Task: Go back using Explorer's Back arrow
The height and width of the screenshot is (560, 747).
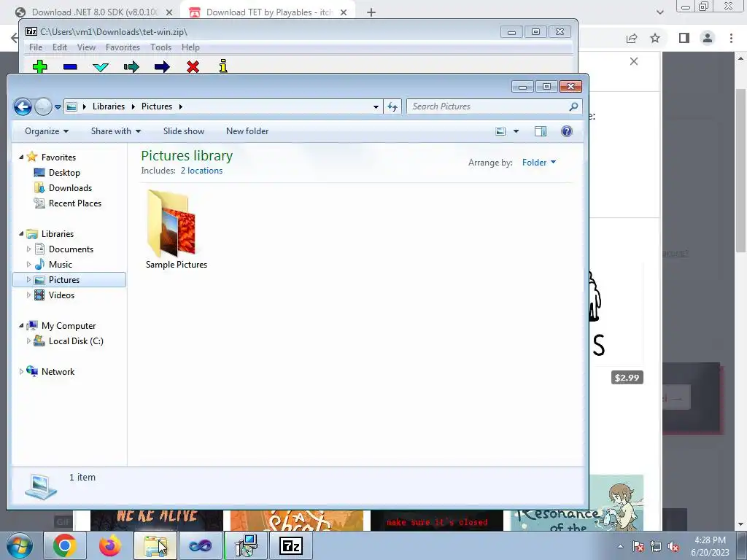Action: 23,106
